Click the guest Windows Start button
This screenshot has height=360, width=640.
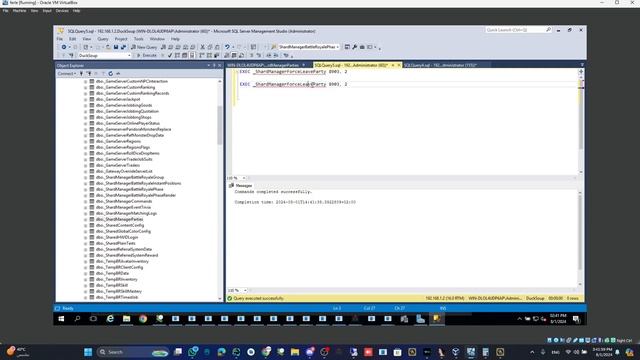click(61, 319)
